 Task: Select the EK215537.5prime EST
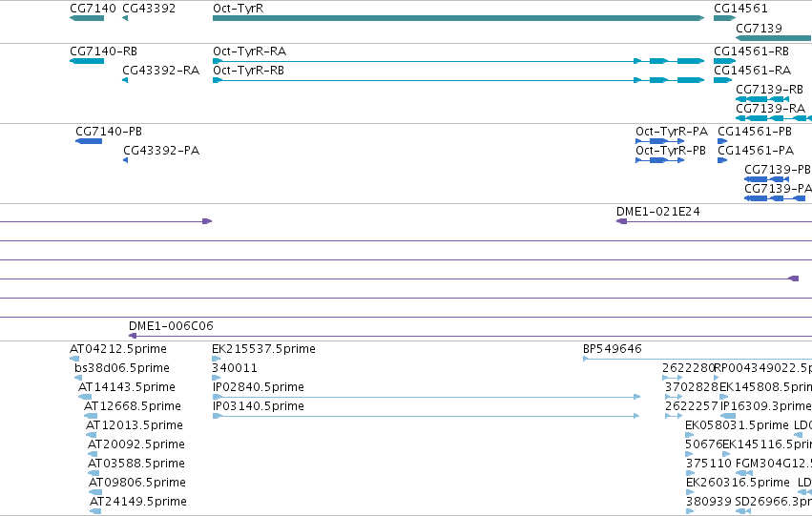click(217, 358)
